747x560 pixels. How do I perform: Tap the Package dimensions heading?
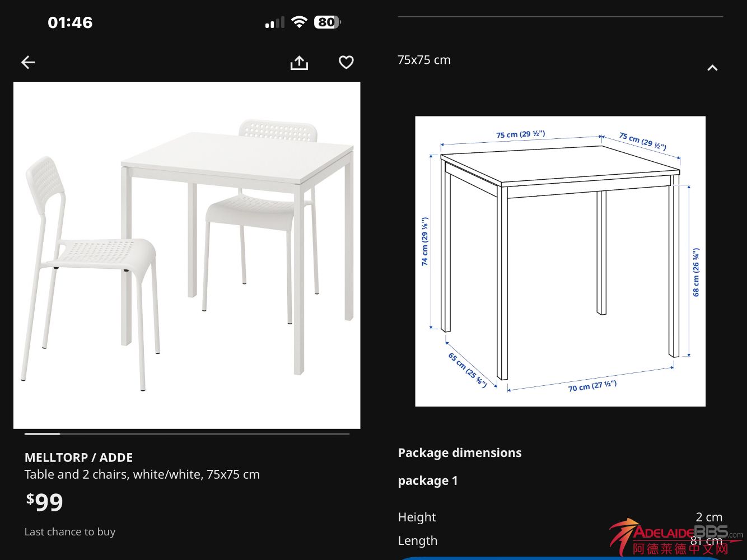pos(459,452)
